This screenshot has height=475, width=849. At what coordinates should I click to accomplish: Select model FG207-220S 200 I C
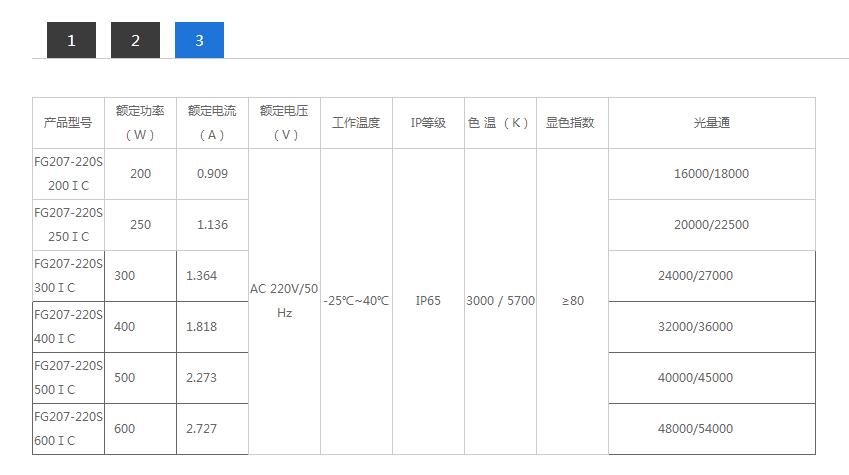[68, 174]
